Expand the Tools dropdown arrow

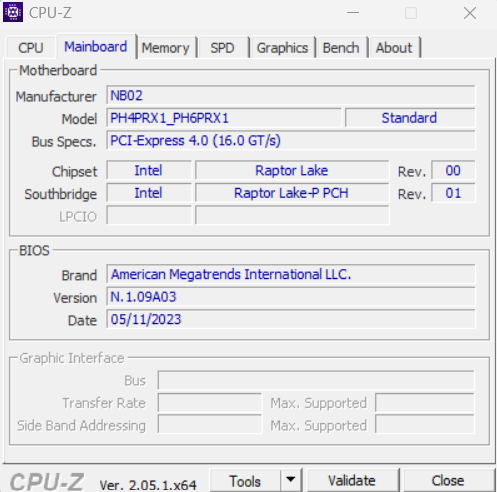tap(291, 480)
